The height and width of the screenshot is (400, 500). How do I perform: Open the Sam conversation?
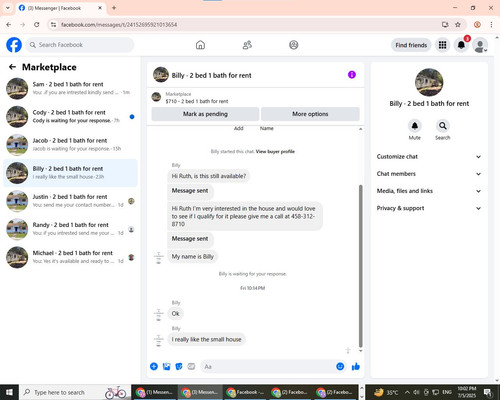tap(70, 88)
